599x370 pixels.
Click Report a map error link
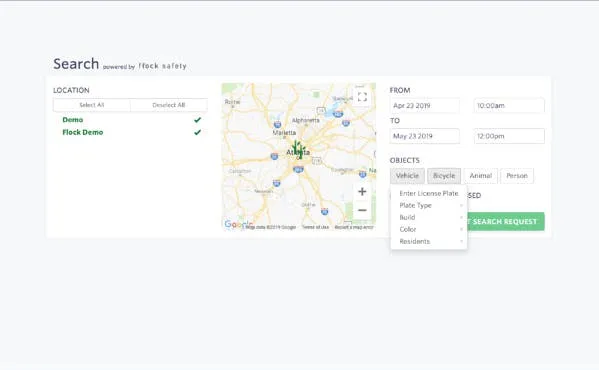[x=354, y=227]
